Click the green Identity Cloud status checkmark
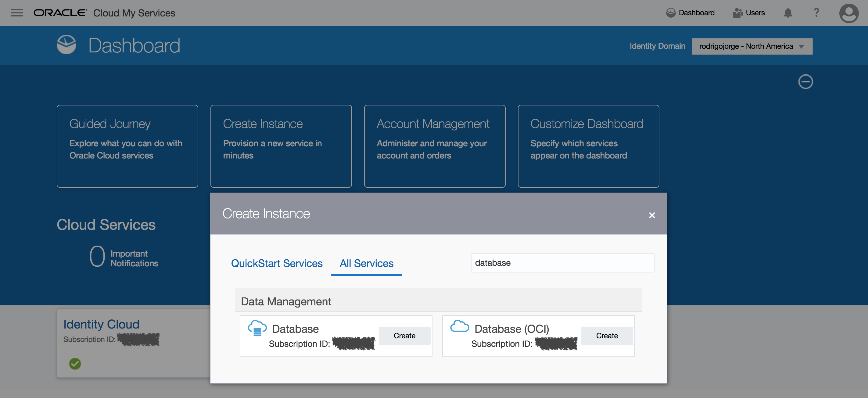 point(75,364)
